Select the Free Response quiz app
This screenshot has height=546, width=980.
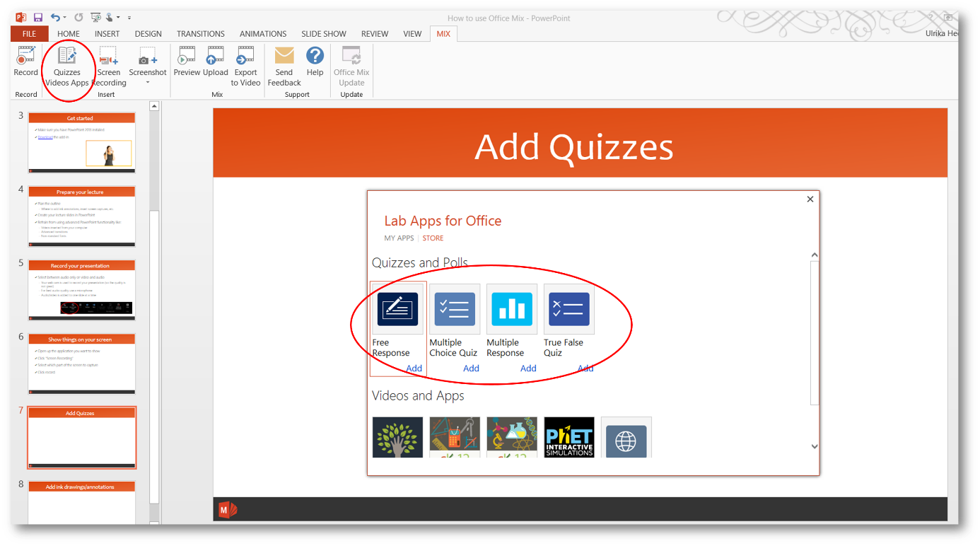pos(398,309)
